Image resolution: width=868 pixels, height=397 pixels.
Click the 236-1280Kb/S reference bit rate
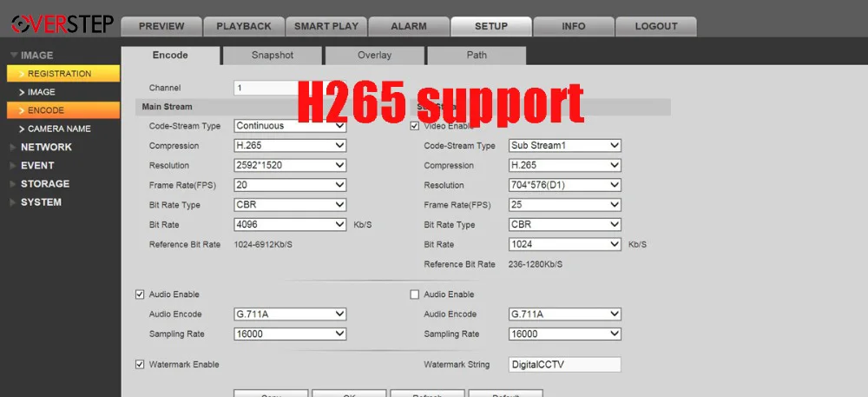pos(536,264)
